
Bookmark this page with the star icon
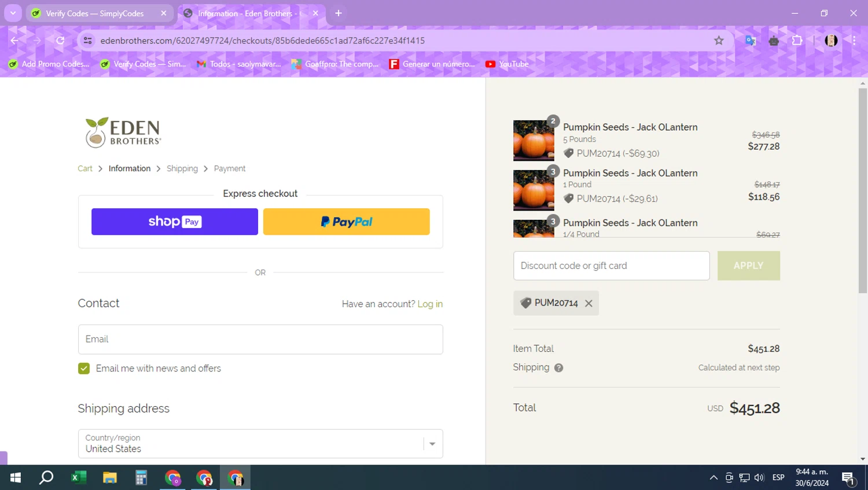tap(719, 40)
